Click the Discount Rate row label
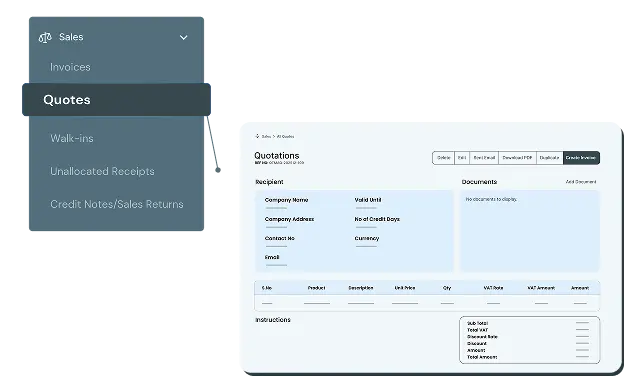This screenshot has height=376, width=624. point(482,337)
